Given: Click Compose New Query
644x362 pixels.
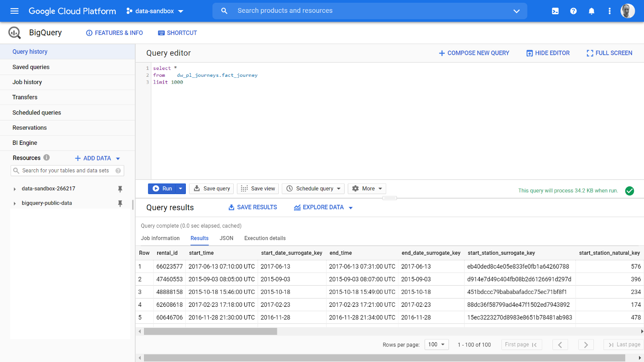Looking at the screenshot, I should (474, 53).
